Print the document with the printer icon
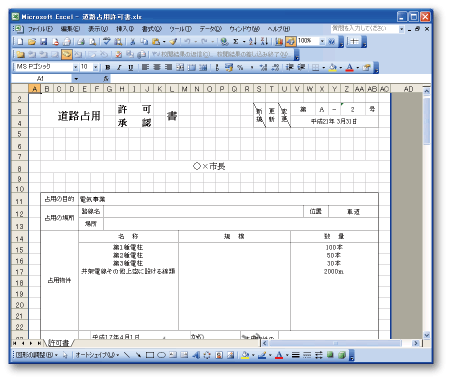 coord(81,42)
